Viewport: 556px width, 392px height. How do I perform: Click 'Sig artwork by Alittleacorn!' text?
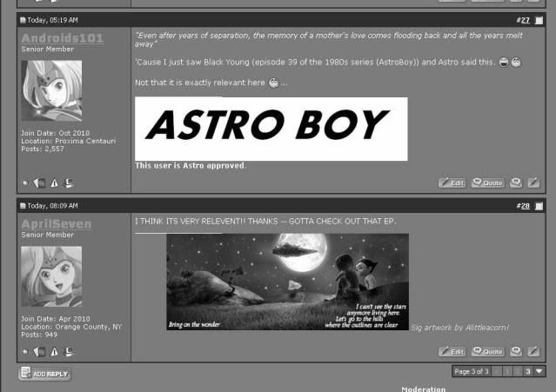point(460,328)
